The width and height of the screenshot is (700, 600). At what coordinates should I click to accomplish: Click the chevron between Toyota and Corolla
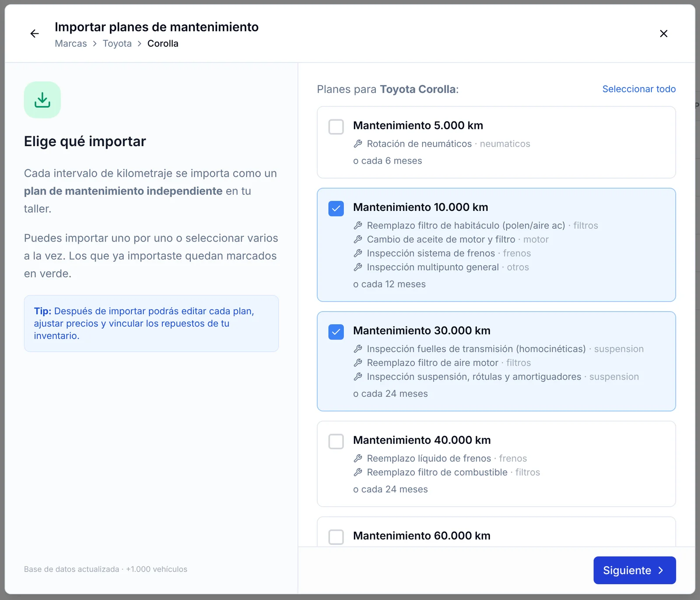pos(140,44)
